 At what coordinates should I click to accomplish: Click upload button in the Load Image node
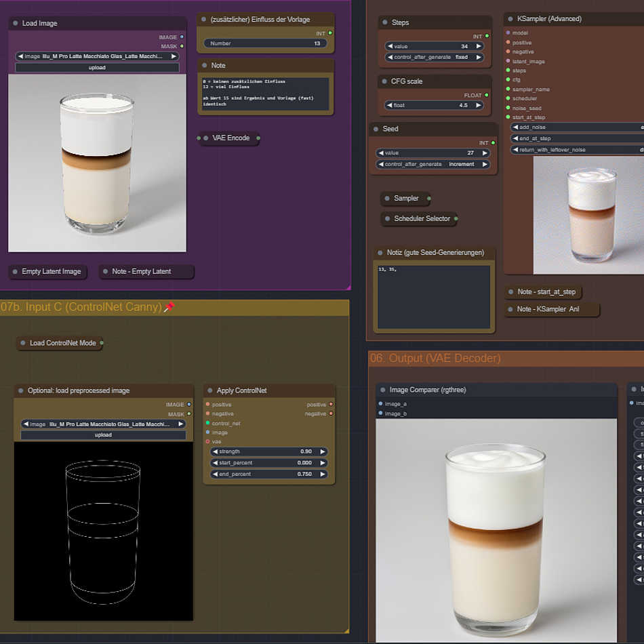click(x=97, y=68)
